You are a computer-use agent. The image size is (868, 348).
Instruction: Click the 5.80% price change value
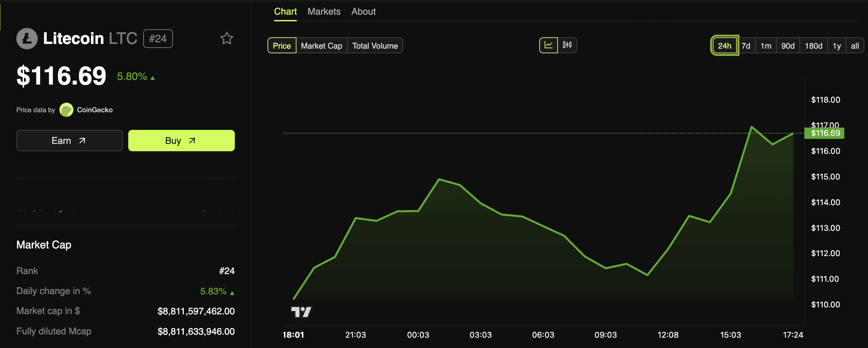(x=132, y=77)
